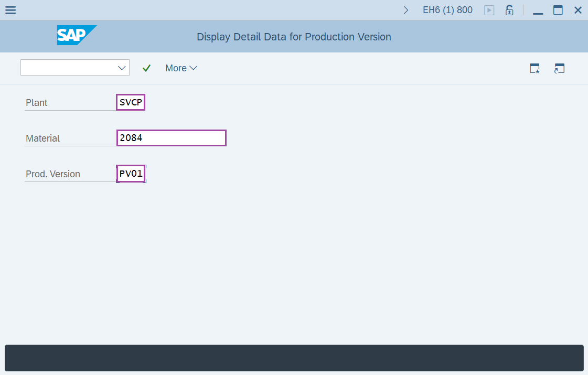Expand the command field dropdown arrow
This screenshot has width=588, height=375.
(122, 68)
